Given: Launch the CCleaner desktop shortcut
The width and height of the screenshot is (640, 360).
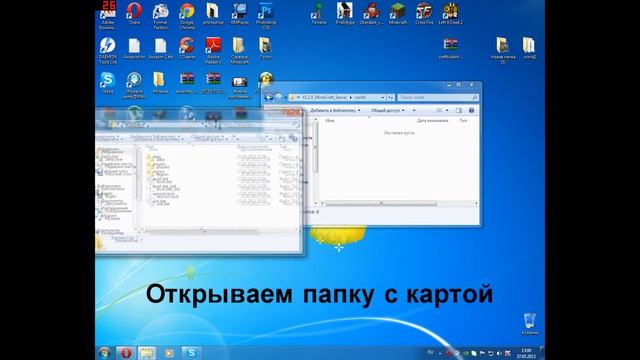Looking at the screenshot, I should 187,48.
